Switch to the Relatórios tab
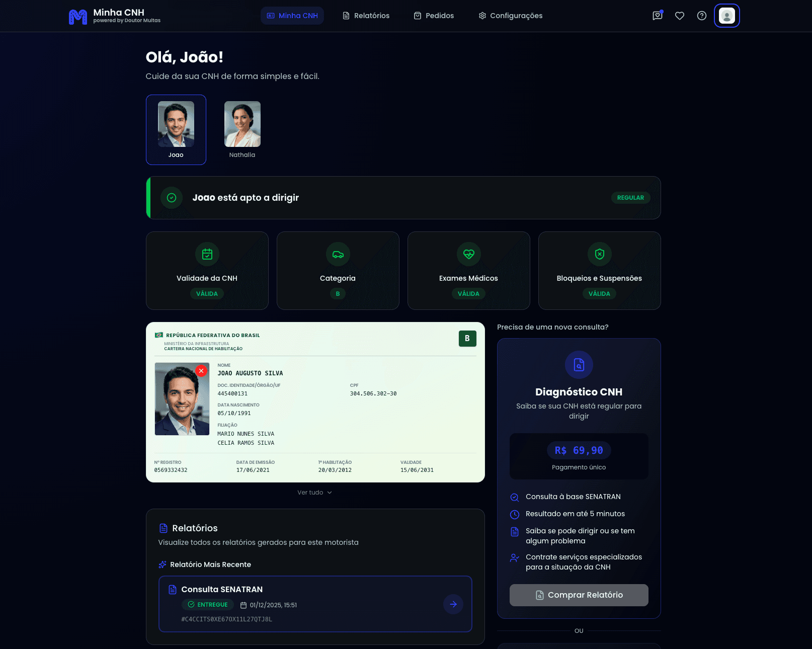 [366, 16]
